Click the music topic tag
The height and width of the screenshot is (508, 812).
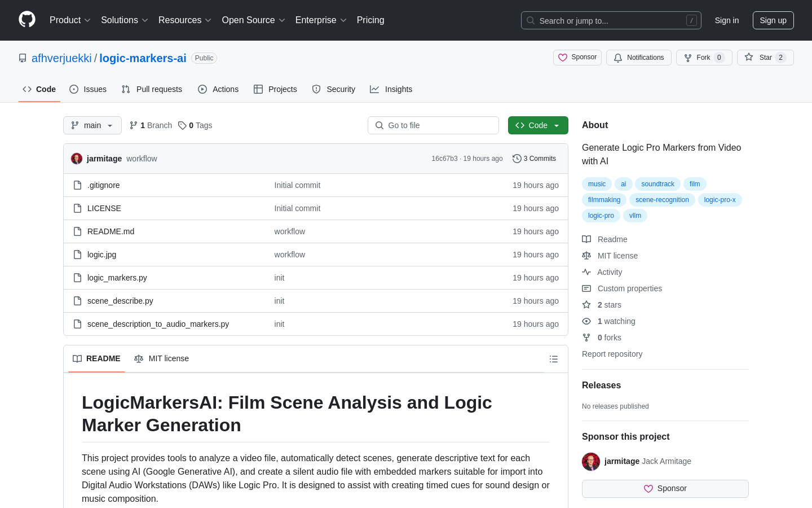(x=597, y=184)
